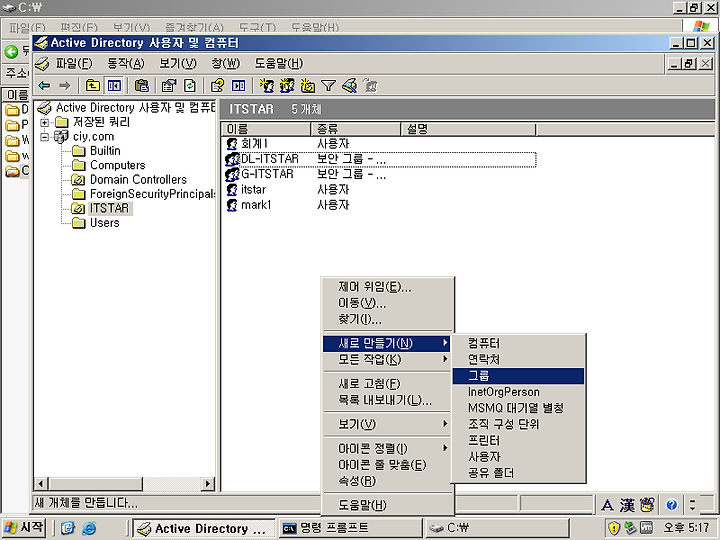Select the DL-ITSTAR security group row

[381, 159]
